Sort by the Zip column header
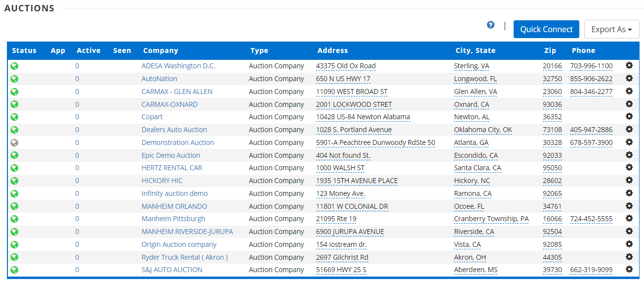 tap(550, 50)
